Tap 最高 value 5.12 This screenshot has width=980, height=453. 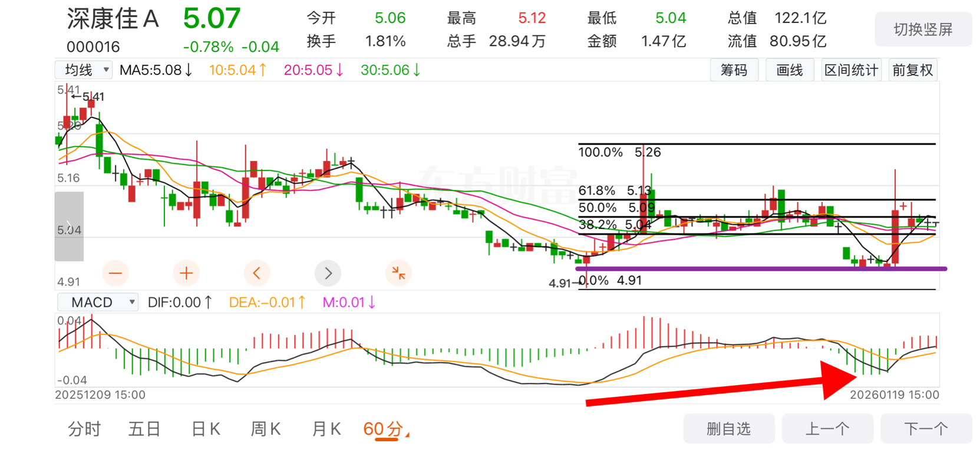pyautogui.click(x=532, y=18)
